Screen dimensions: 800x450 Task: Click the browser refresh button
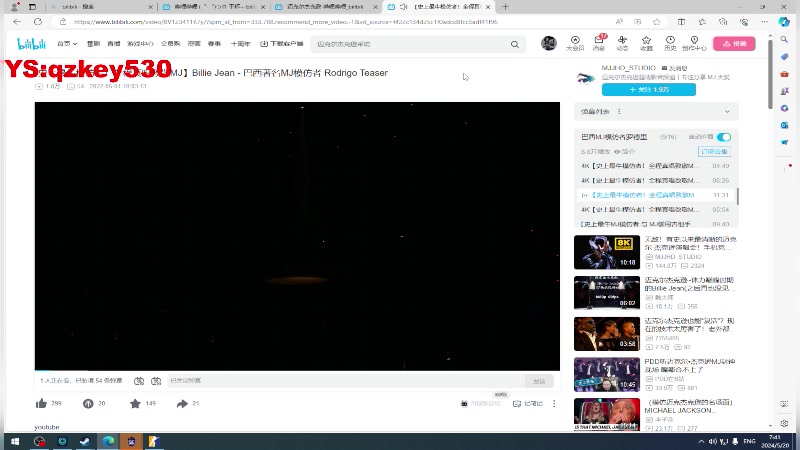38,22
